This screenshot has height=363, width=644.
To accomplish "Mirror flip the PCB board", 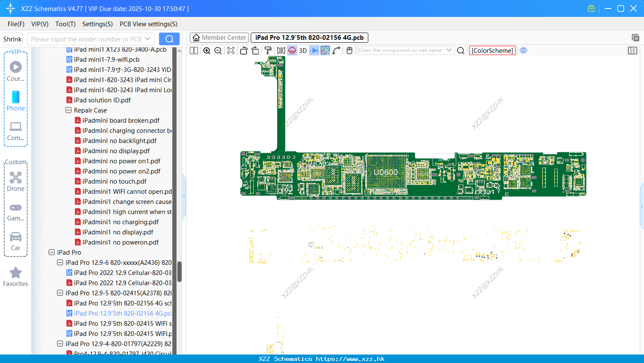I will coord(281,50).
